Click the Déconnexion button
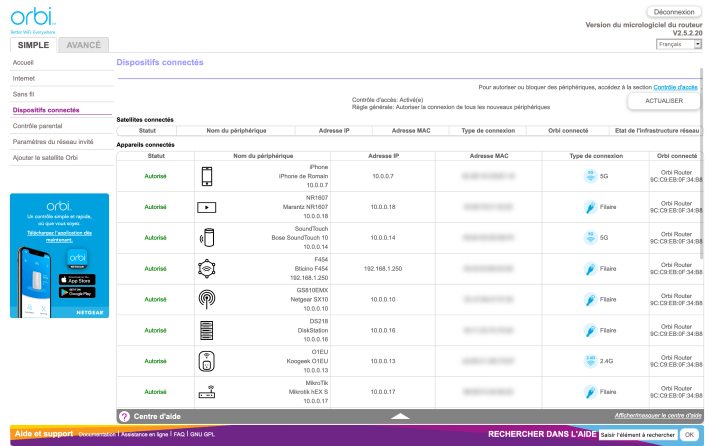 [674, 12]
